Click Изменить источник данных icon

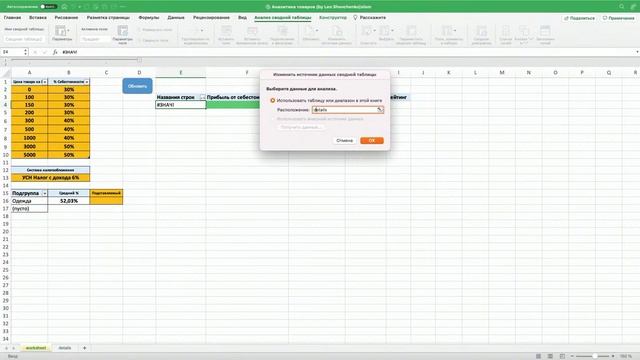(336, 31)
